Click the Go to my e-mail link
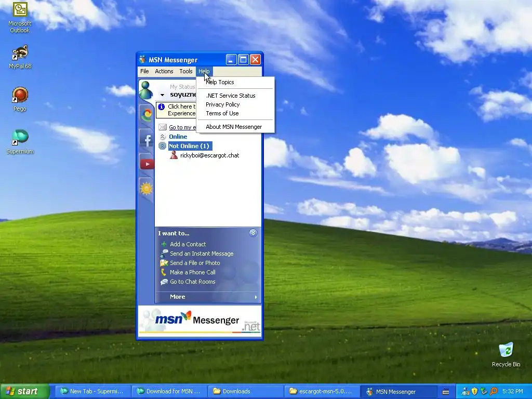Image resolution: width=532 pixels, height=399 pixels. tap(182, 127)
